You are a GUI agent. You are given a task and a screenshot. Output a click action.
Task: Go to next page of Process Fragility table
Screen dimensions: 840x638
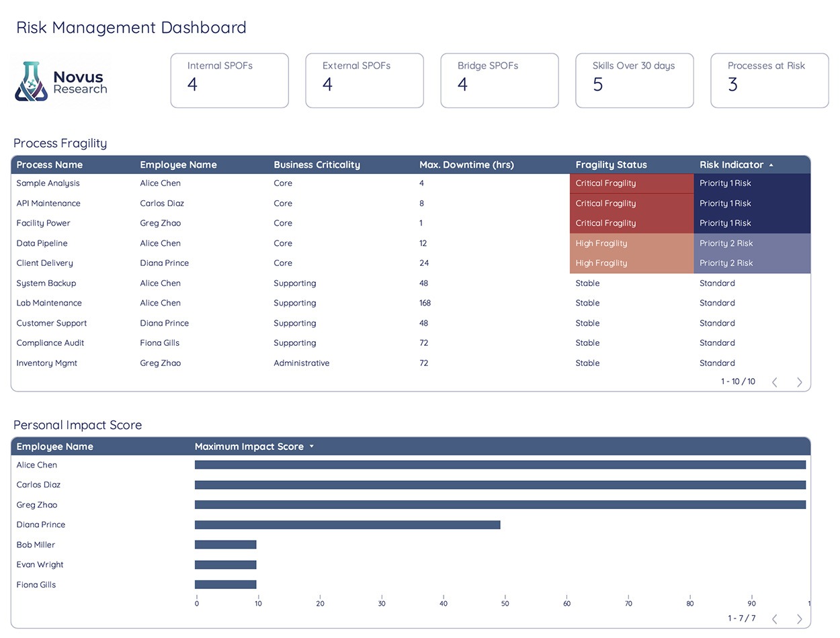[799, 382]
